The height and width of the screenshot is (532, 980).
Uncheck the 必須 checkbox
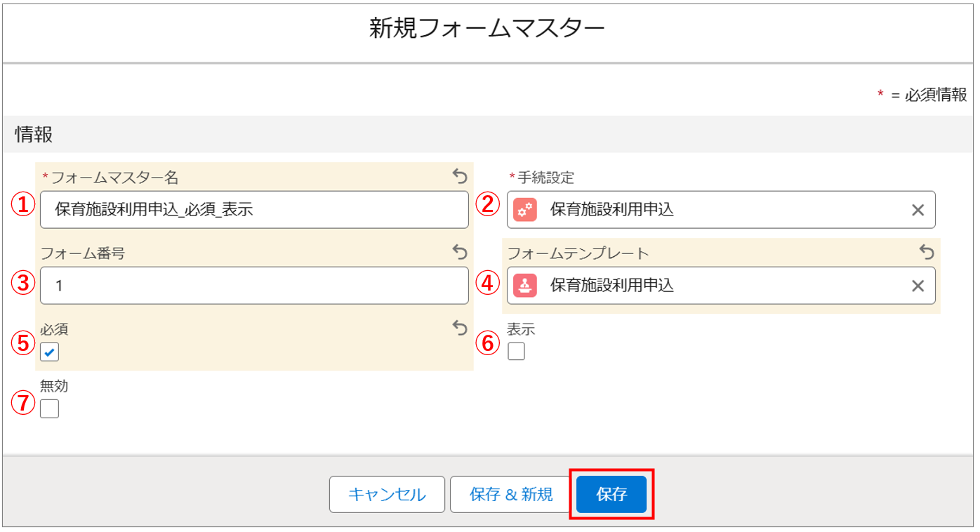click(x=49, y=352)
